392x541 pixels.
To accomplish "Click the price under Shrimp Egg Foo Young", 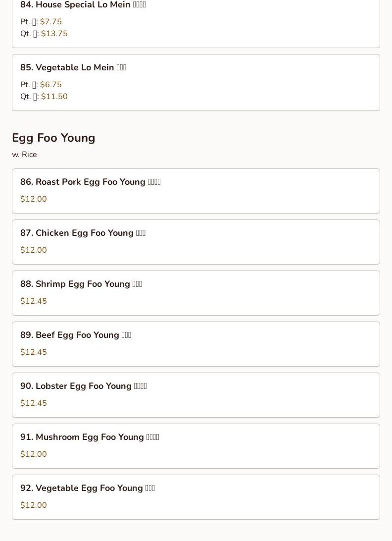I will pyautogui.click(x=34, y=301).
